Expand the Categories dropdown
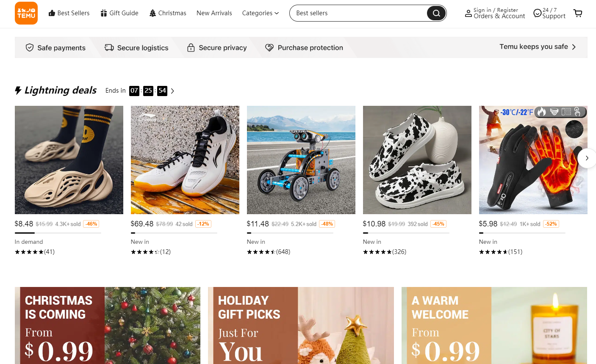The width and height of the screenshot is (596, 364). tap(261, 13)
